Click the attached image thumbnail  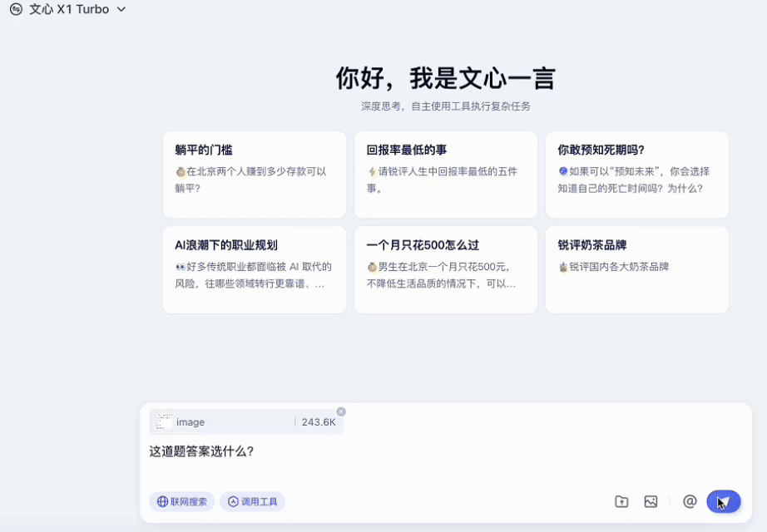164,421
